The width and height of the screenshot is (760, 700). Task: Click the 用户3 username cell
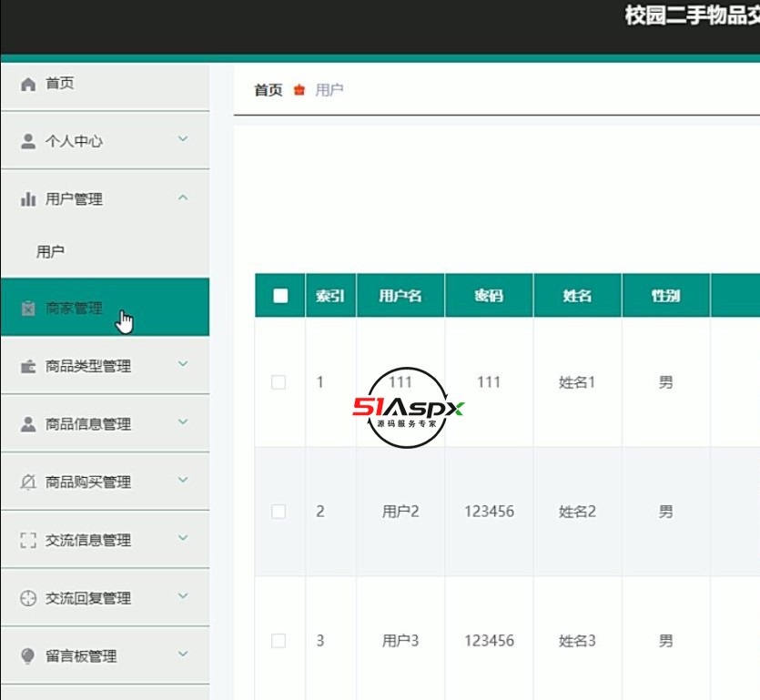[400, 641]
